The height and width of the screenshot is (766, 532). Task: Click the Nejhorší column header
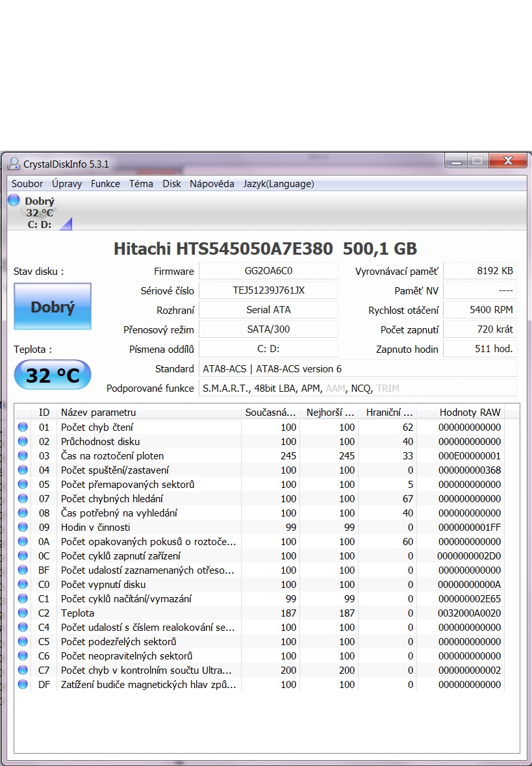coord(329,413)
